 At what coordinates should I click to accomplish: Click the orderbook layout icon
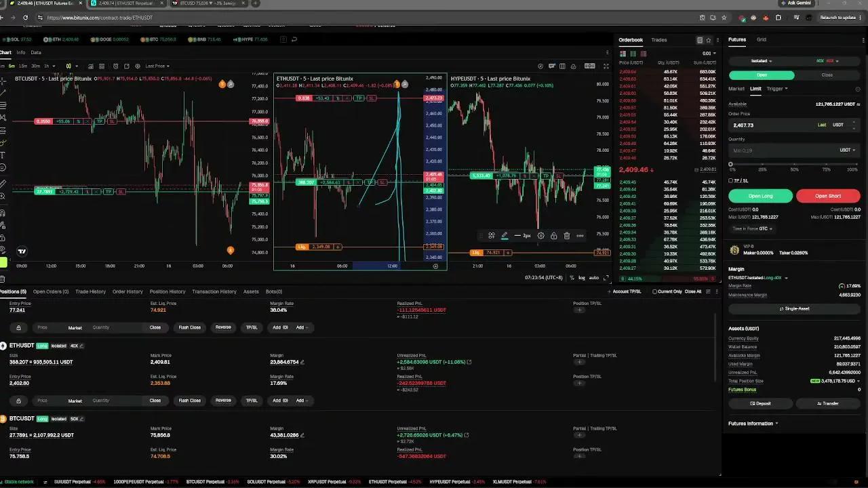700,40
